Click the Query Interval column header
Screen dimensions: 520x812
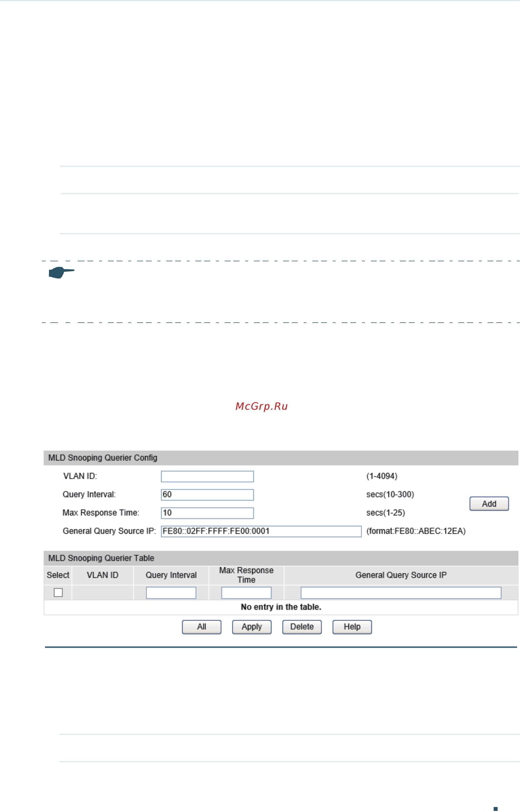[171, 575]
